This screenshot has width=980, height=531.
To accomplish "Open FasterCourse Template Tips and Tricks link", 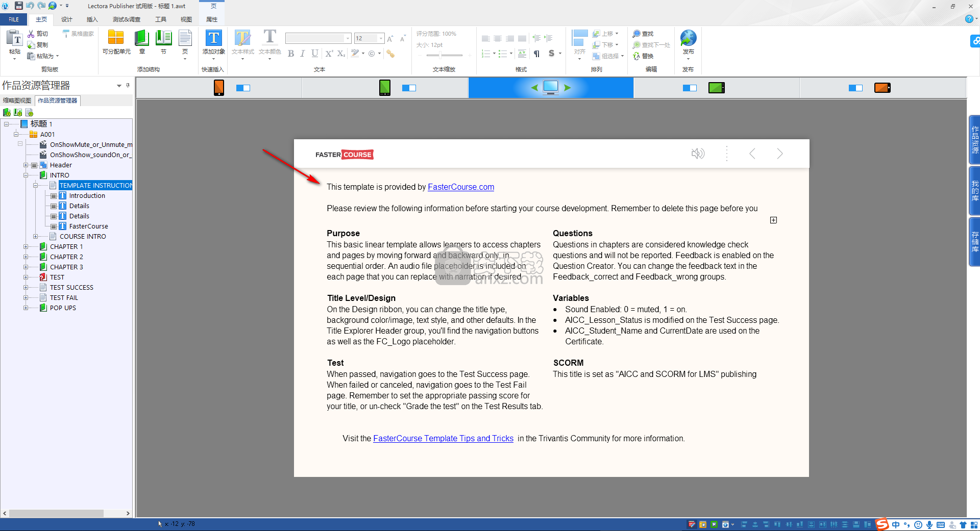I will pyautogui.click(x=443, y=438).
